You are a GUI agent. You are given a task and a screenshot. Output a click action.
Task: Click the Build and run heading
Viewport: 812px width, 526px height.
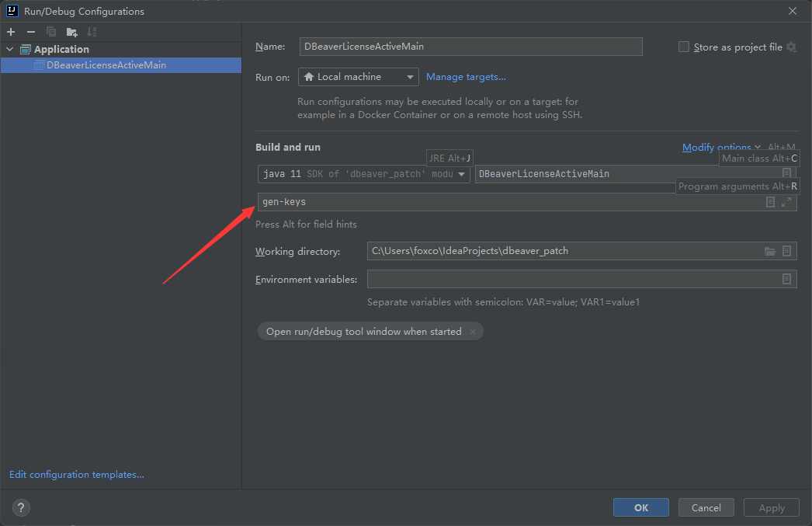(x=288, y=147)
